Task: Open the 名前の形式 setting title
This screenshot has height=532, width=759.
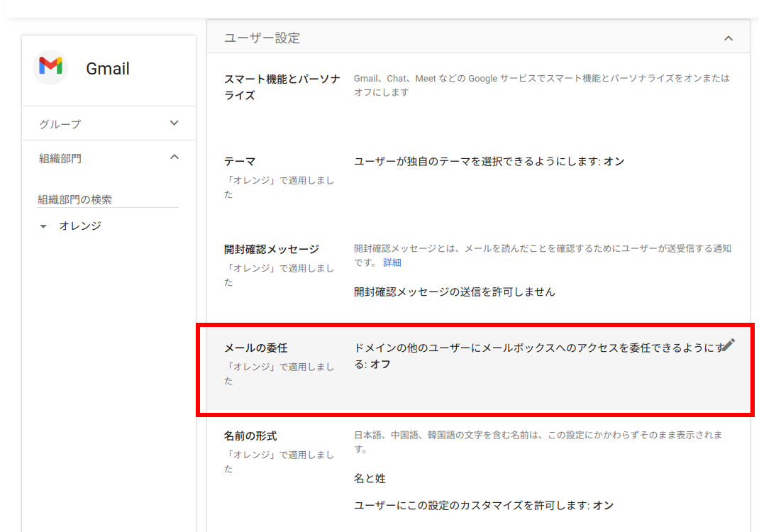Action: click(250, 436)
